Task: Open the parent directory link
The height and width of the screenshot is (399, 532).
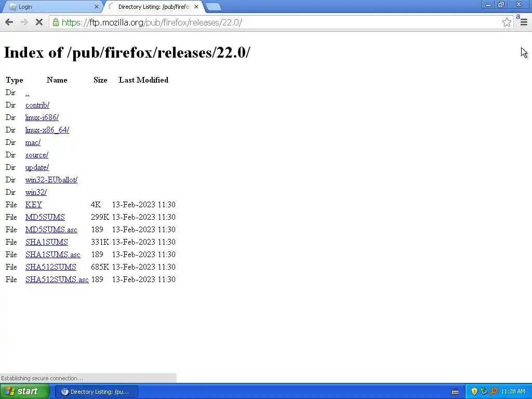Action: coord(28,92)
